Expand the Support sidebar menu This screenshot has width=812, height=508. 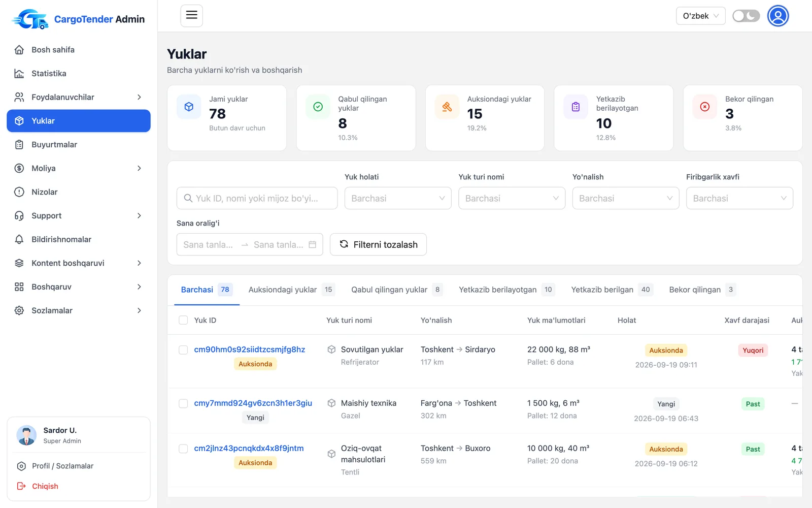click(79, 215)
